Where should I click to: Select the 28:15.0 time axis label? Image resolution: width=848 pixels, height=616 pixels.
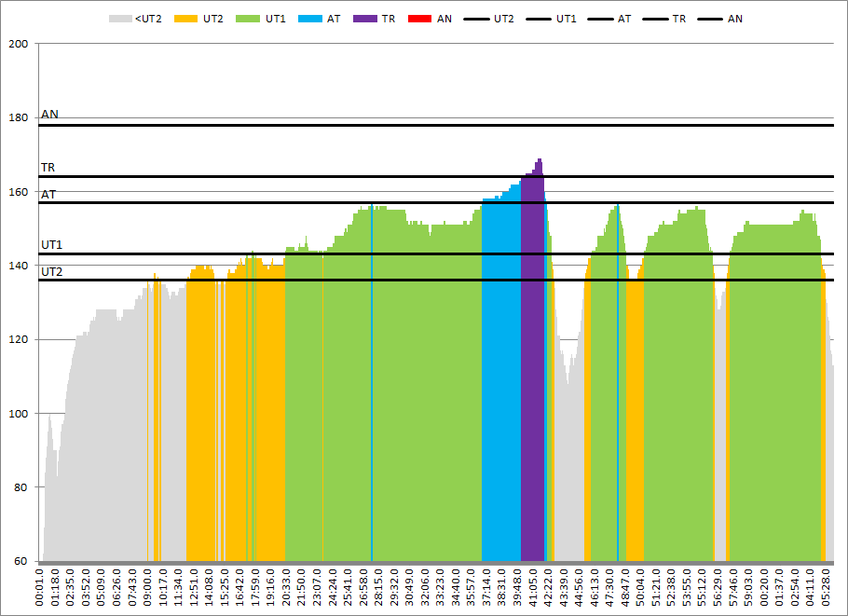coord(379,587)
